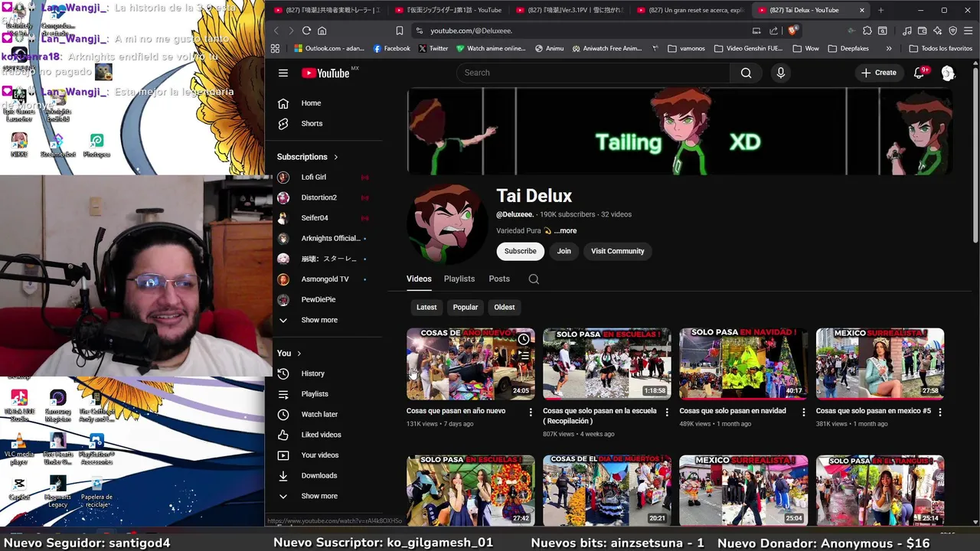The width and height of the screenshot is (980, 551).
Task: Open the account avatar menu on YouTube
Action: click(x=948, y=73)
